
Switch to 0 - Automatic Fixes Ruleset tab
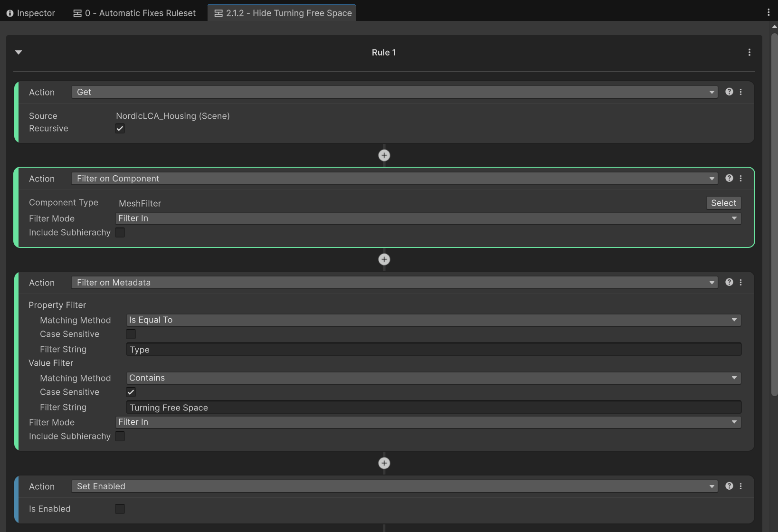(x=134, y=13)
